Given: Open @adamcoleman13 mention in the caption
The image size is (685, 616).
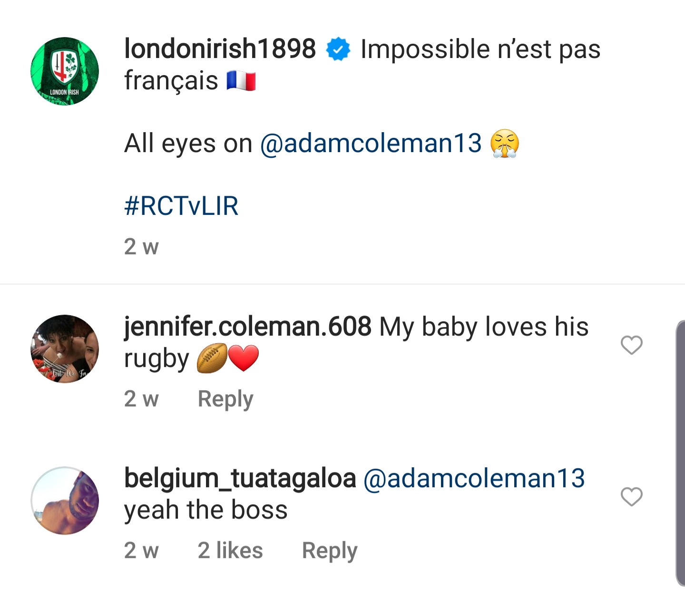Looking at the screenshot, I should [x=371, y=143].
